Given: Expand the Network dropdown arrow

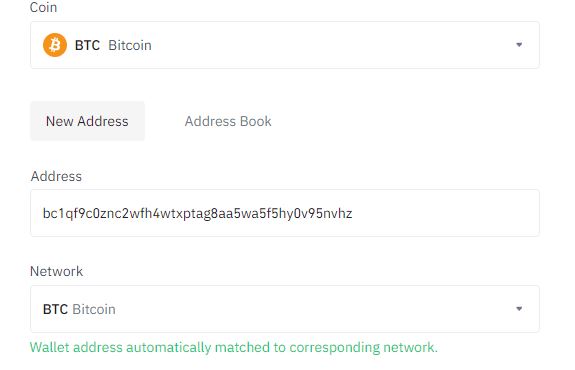Looking at the screenshot, I should tap(519, 309).
